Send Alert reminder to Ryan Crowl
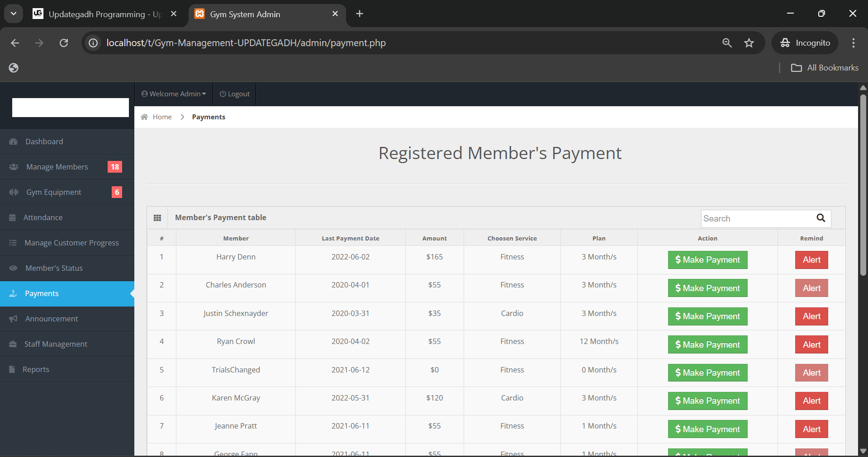 coord(811,344)
